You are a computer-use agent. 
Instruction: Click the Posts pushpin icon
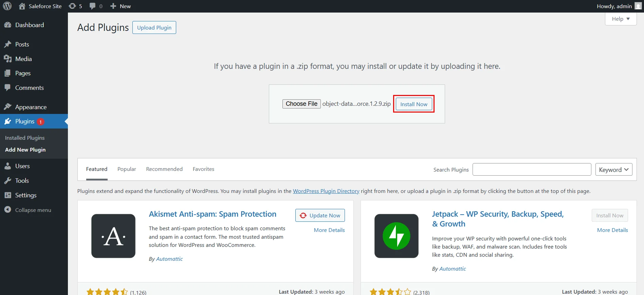[7, 44]
